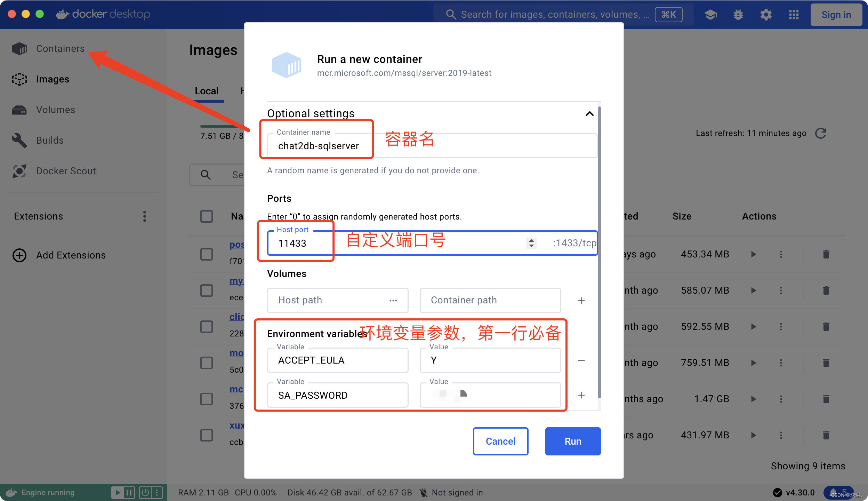
Task: Collapse the Optional settings section
Action: (x=590, y=114)
